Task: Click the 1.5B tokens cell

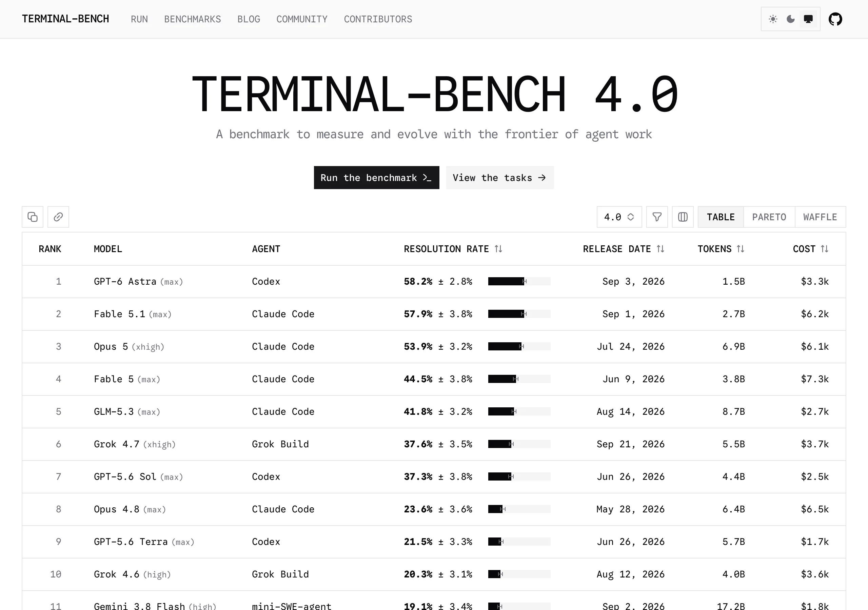Action: pos(733,282)
